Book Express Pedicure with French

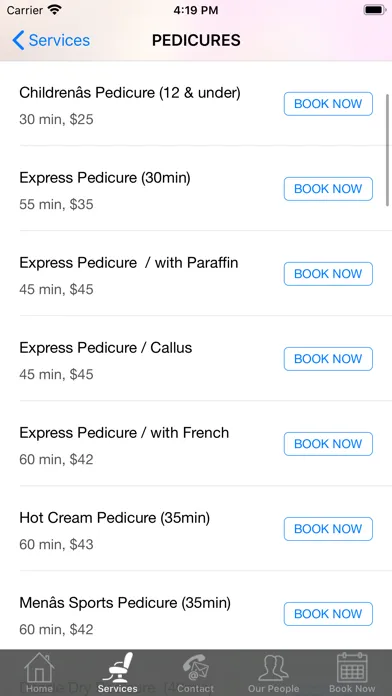[328, 444]
